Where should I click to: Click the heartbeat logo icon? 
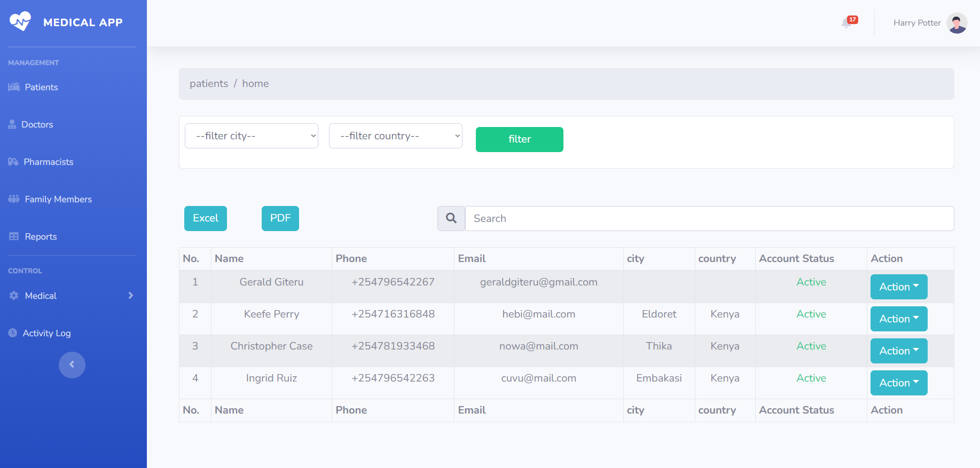(x=20, y=22)
